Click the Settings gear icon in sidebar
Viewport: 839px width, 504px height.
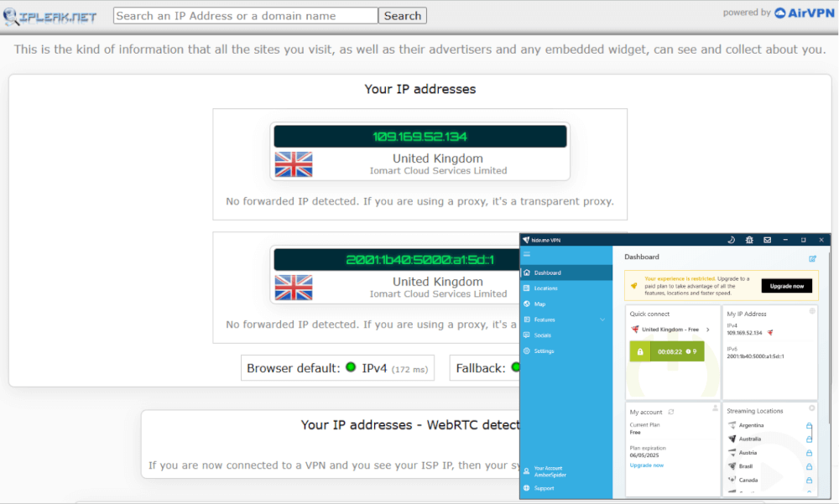(527, 351)
